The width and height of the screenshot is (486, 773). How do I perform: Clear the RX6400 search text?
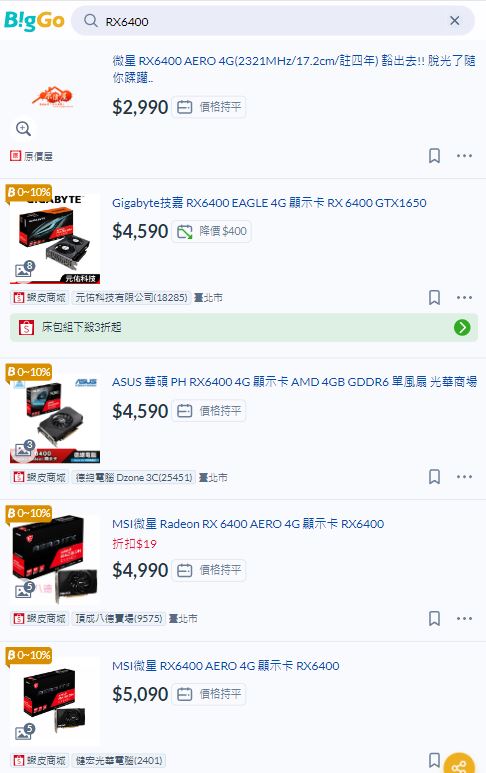click(x=454, y=21)
